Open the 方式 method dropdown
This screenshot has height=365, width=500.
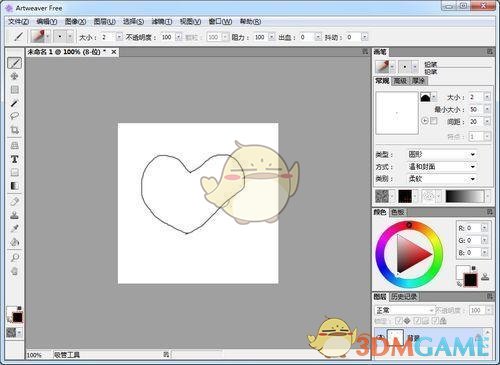[x=442, y=166]
